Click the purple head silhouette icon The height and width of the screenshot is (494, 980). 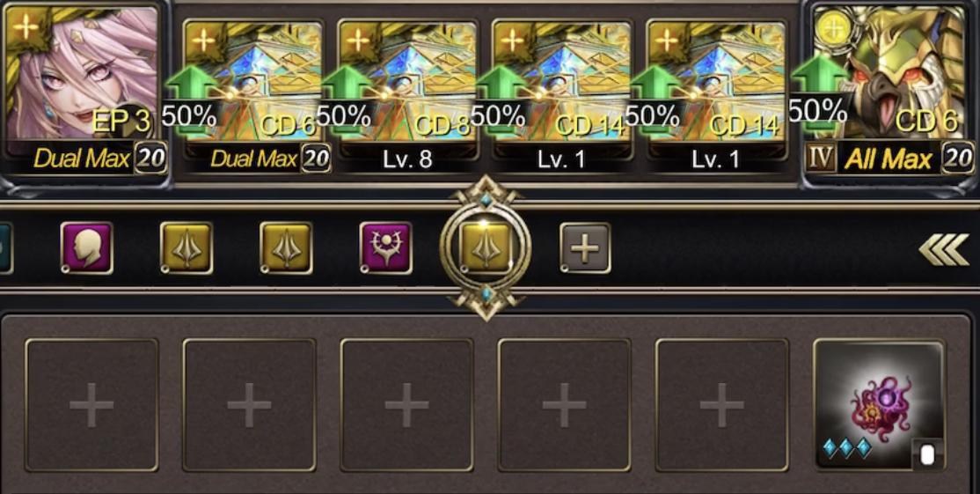pos(87,247)
